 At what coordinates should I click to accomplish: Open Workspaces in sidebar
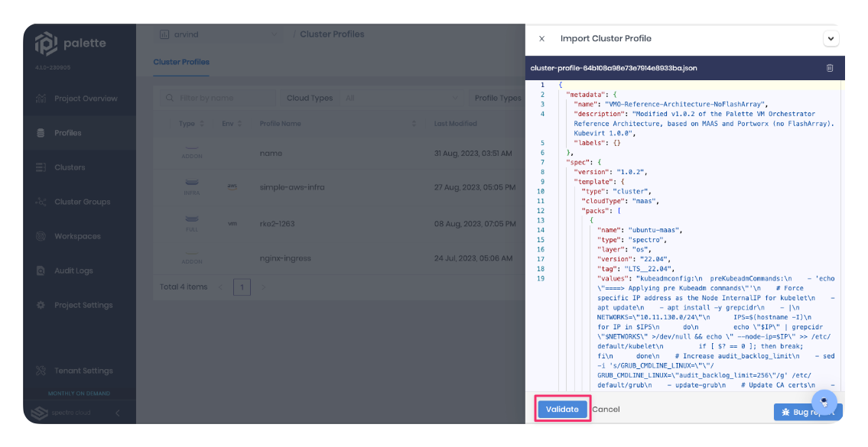click(77, 236)
